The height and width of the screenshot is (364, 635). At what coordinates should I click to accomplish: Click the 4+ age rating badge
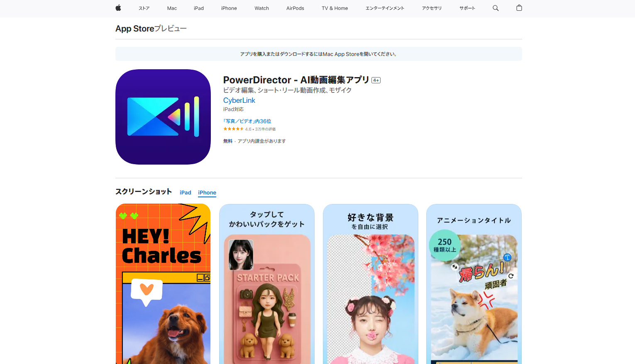[376, 80]
